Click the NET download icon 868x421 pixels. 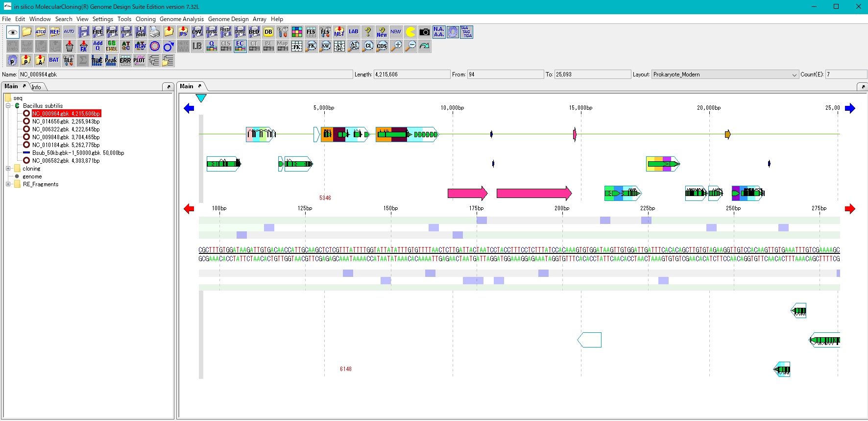click(x=339, y=32)
